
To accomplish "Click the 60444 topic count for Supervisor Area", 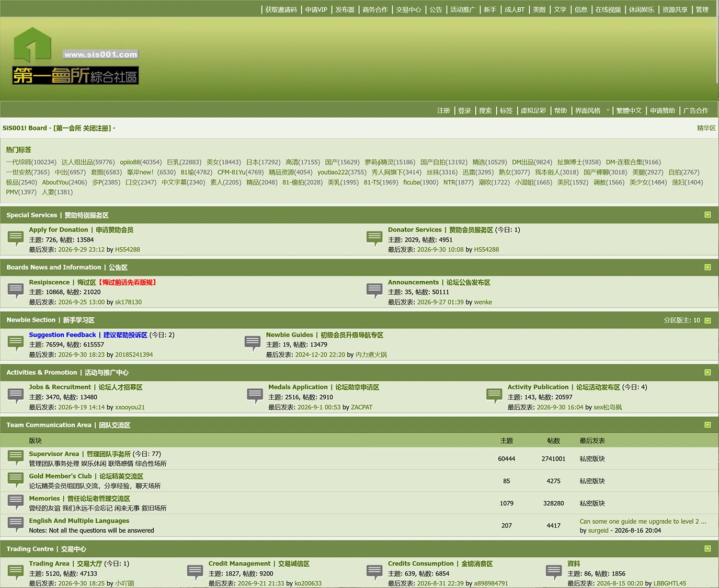I will coord(506,459).
